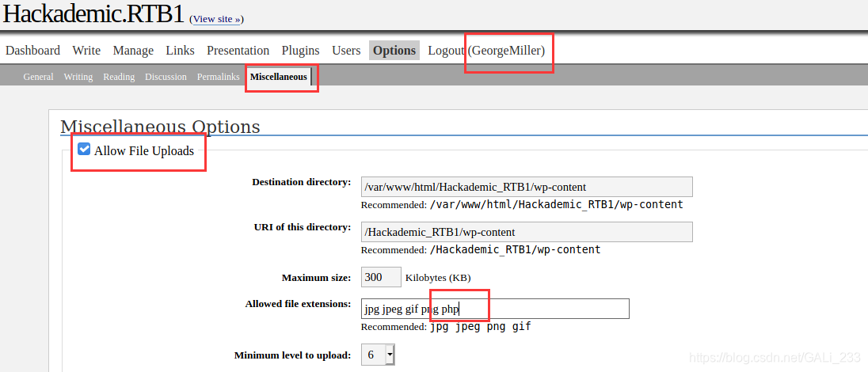This screenshot has width=868, height=372.
Task: Switch to the Discussion options tab
Action: pyautogui.click(x=166, y=77)
